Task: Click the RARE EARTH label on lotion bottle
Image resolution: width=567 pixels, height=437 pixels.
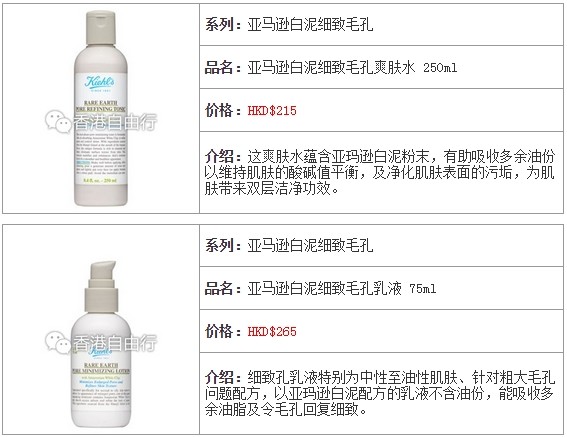Action: pos(101,365)
